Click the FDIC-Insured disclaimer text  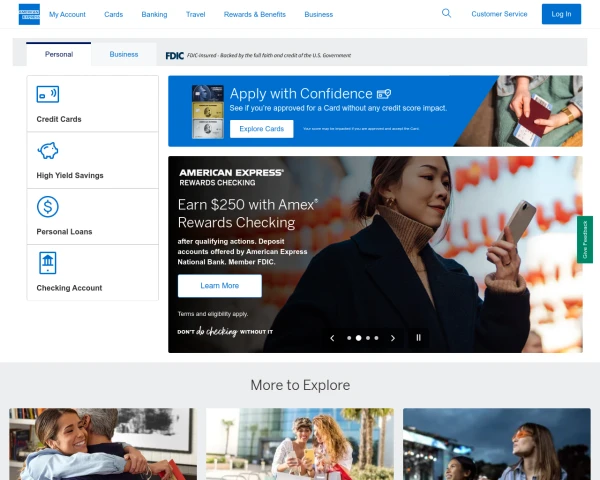coord(269,56)
